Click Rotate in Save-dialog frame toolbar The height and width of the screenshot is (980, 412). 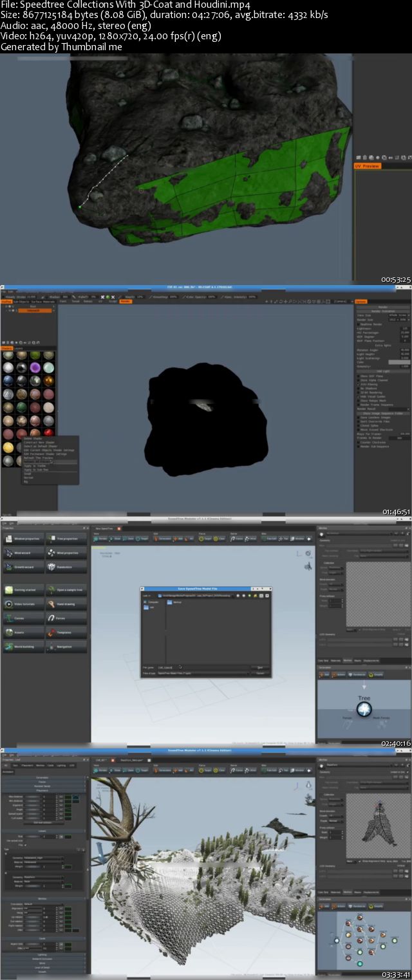point(115,539)
